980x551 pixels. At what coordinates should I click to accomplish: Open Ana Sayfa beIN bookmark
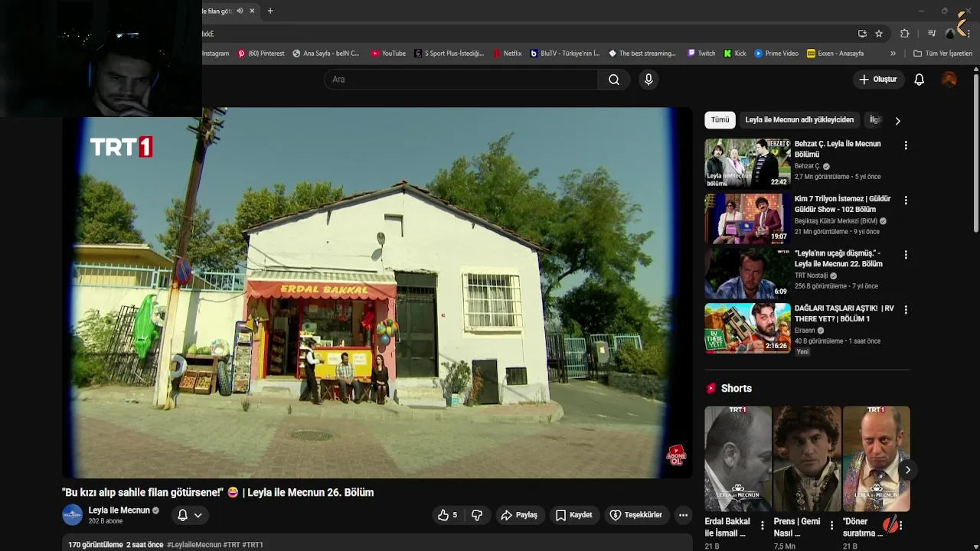[x=326, y=54]
